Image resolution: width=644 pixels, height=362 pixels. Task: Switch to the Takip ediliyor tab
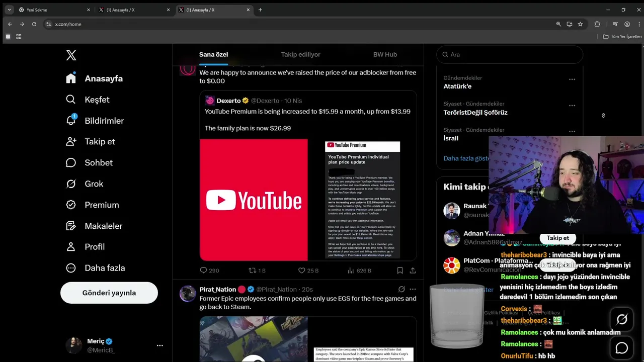[300, 54]
